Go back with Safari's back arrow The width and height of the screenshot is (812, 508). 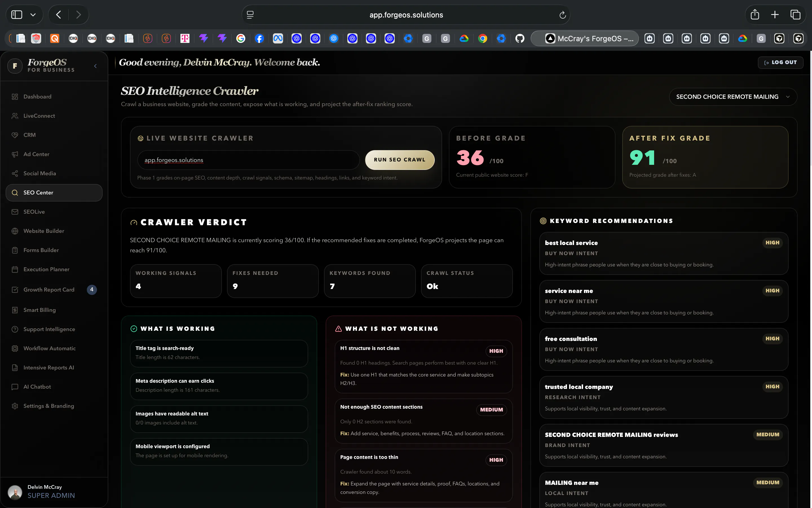pyautogui.click(x=58, y=14)
